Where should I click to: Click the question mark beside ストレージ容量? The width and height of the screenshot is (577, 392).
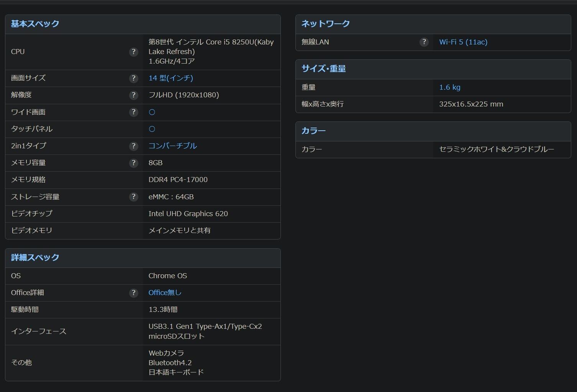point(133,197)
